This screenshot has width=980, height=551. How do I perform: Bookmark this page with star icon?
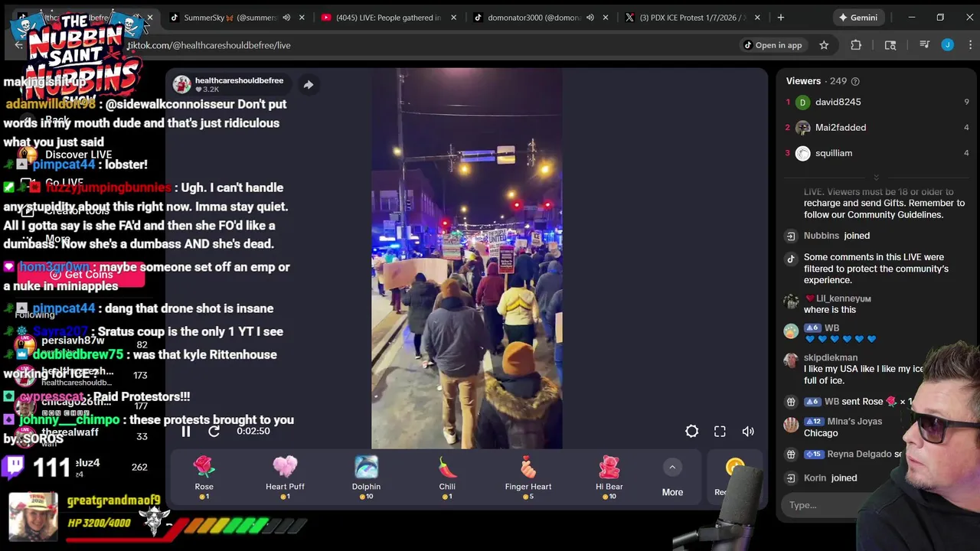point(824,45)
